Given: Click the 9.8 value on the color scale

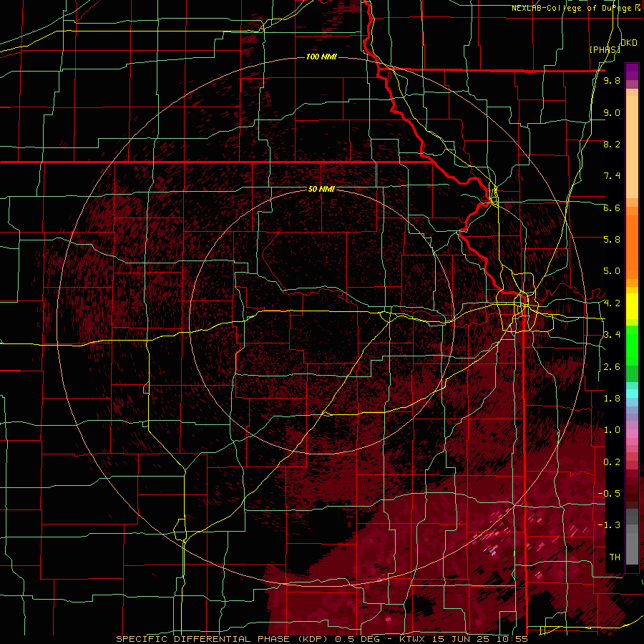Looking at the screenshot, I should point(612,81).
